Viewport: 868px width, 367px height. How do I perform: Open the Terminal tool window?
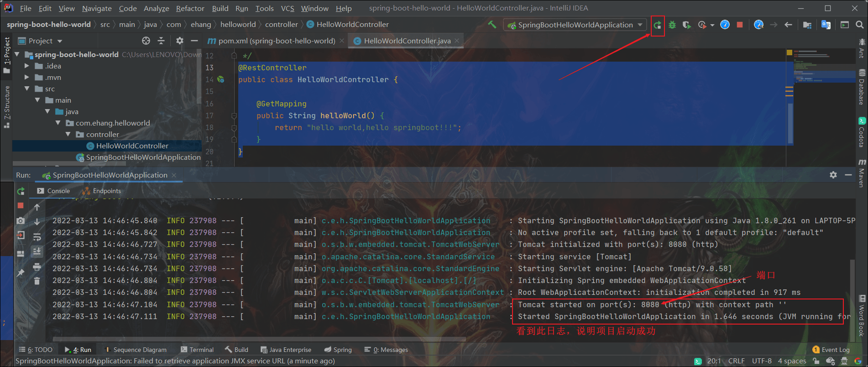pyautogui.click(x=197, y=350)
